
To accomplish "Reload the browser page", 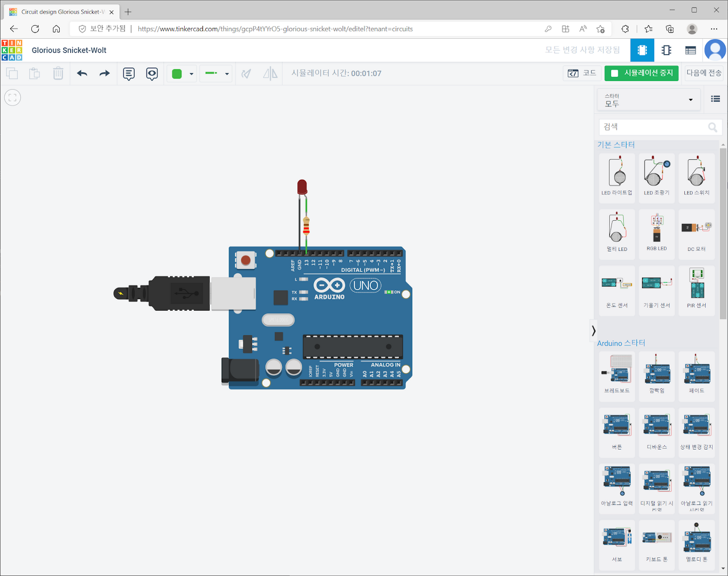I will (35, 28).
